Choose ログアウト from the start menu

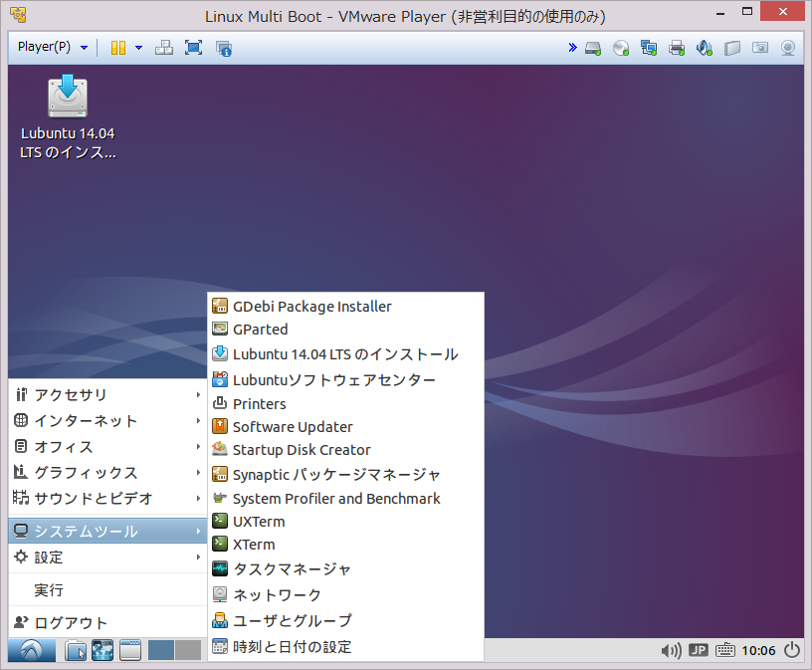[x=107, y=622]
